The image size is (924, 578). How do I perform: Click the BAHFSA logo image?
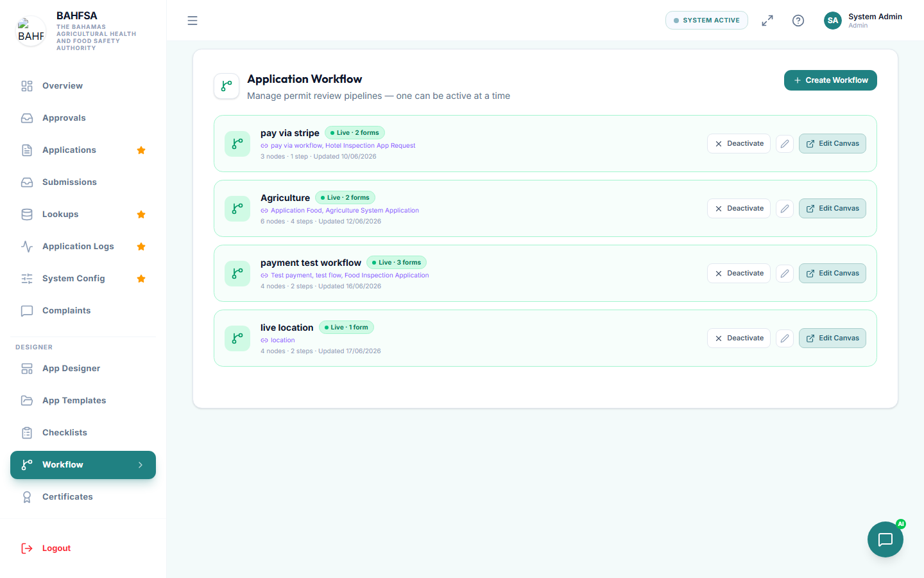coord(31,31)
